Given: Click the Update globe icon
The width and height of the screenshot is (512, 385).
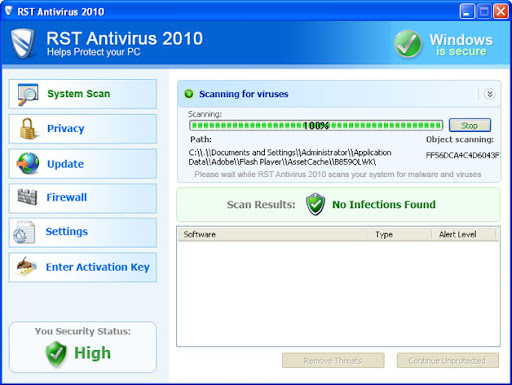Looking at the screenshot, I should click(28, 163).
